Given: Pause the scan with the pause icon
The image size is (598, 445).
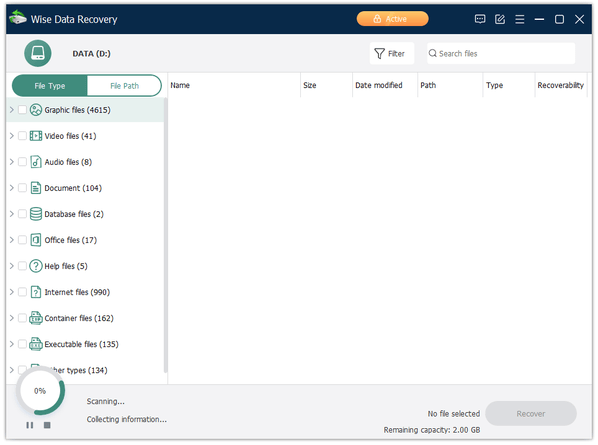Looking at the screenshot, I should 30,425.
